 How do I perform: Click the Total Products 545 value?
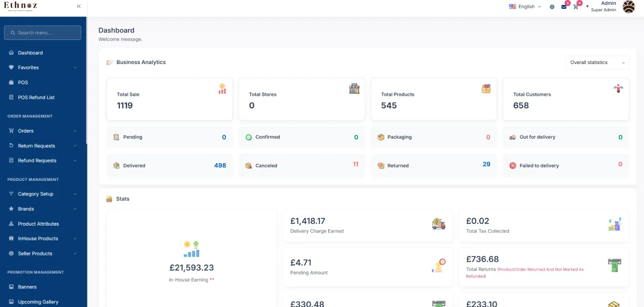point(389,106)
